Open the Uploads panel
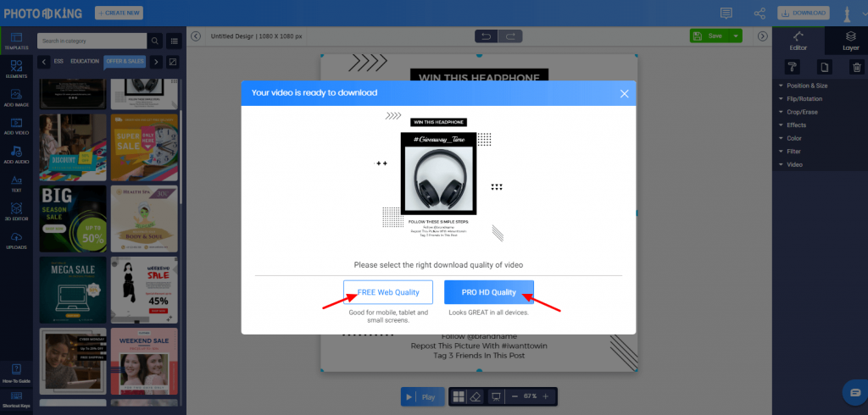This screenshot has width=868, height=415. (16, 241)
